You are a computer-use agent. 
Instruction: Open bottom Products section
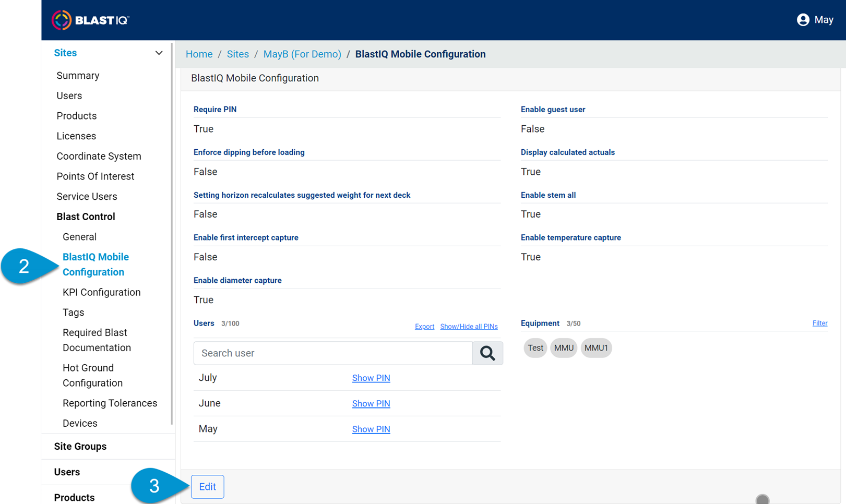(x=74, y=498)
